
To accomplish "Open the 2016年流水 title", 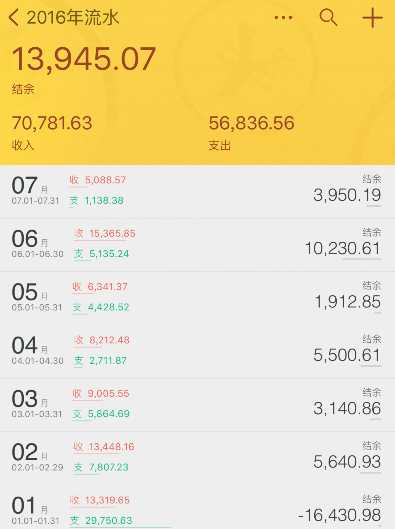I will [73, 18].
